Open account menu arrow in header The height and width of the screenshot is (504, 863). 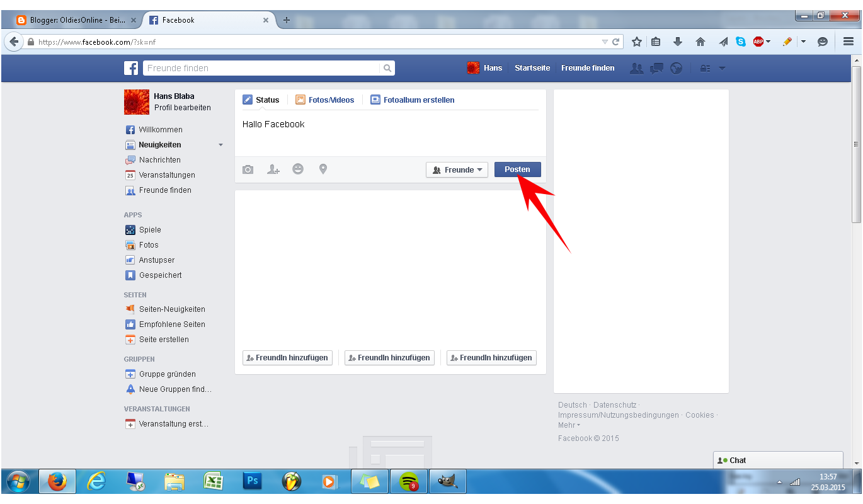pyautogui.click(x=723, y=68)
